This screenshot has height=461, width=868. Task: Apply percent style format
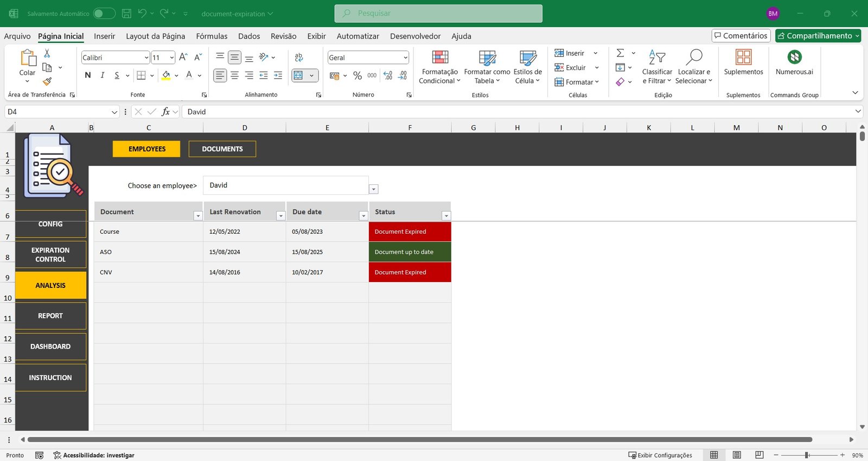[x=358, y=75]
